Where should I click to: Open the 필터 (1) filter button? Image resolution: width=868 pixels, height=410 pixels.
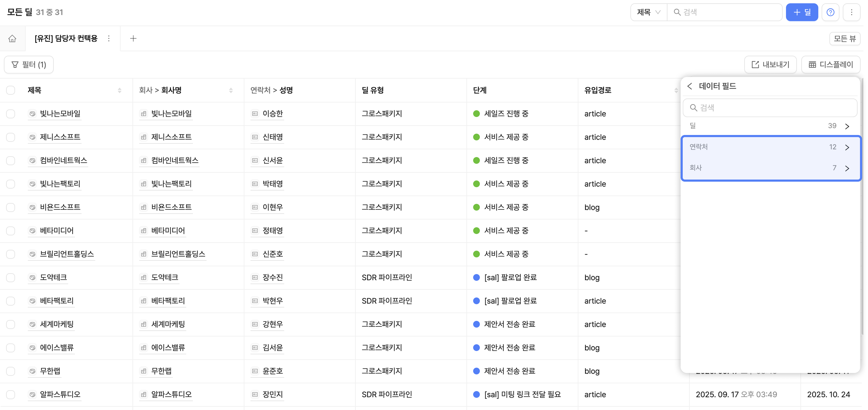pyautogui.click(x=29, y=64)
